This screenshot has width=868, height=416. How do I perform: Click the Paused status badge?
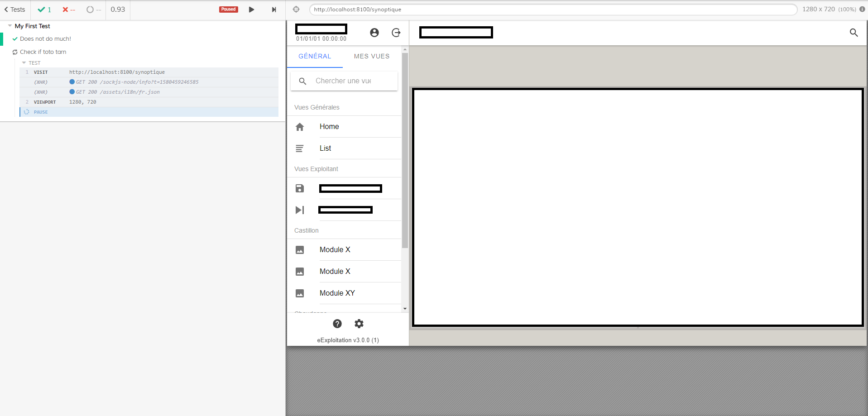click(229, 9)
